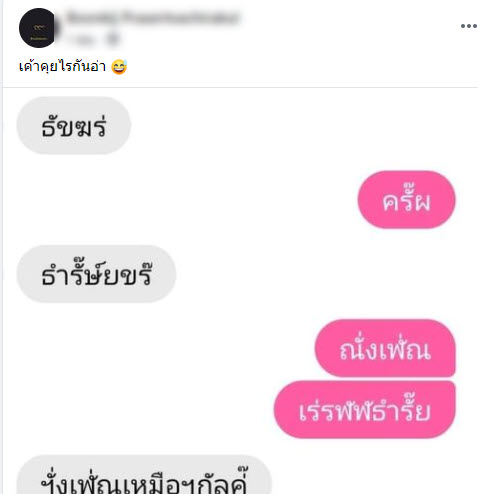Open the blurred post timestamp link
The image size is (478, 494).
tap(81, 40)
